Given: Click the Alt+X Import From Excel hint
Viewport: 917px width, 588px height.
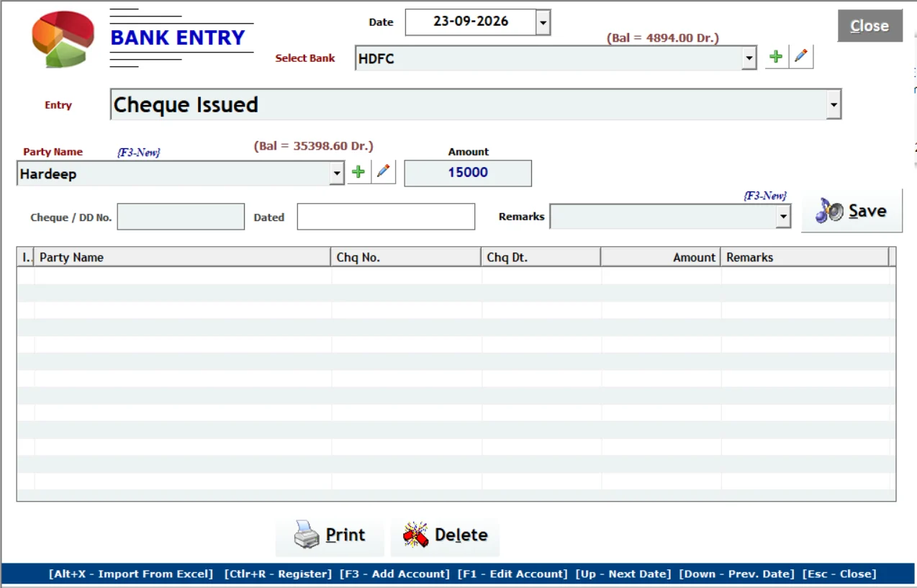Looking at the screenshot, I should [131, 574].
